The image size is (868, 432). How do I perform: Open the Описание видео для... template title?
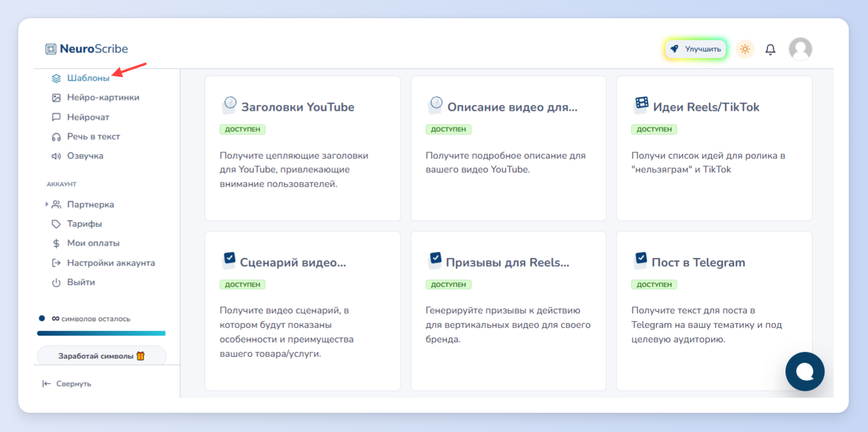pos(512,107)
